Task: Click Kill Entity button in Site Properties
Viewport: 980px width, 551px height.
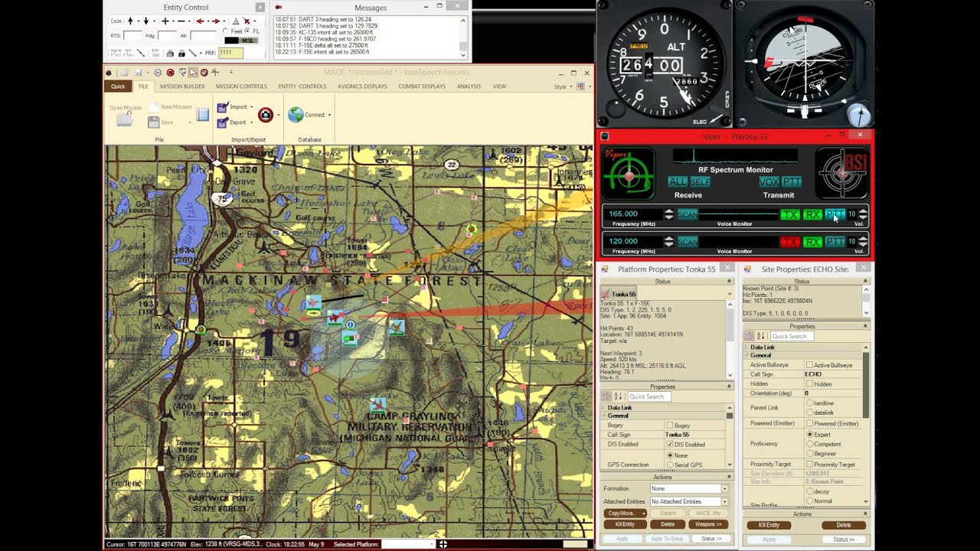Action: tap(769, 525)
